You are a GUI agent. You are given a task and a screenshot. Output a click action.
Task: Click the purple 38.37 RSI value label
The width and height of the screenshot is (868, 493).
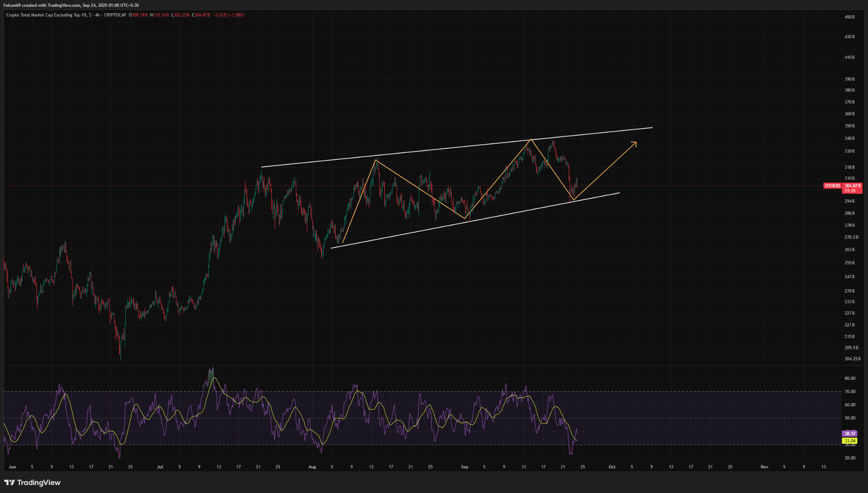point(849,434)
